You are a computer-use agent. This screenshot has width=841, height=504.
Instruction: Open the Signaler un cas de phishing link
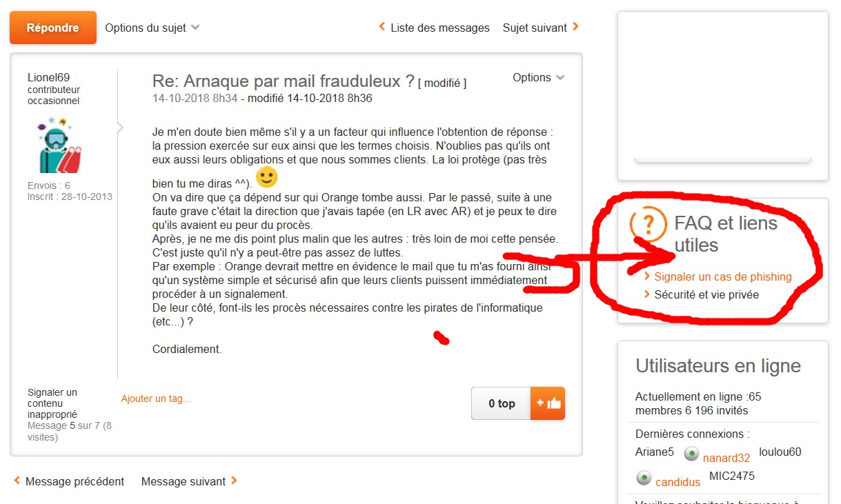(x=723, y=276)
